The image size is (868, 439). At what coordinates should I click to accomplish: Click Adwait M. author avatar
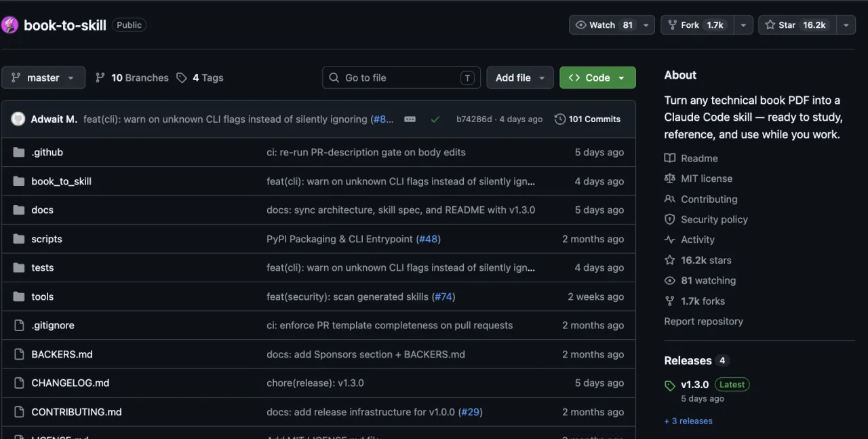[x=18, y=119]
